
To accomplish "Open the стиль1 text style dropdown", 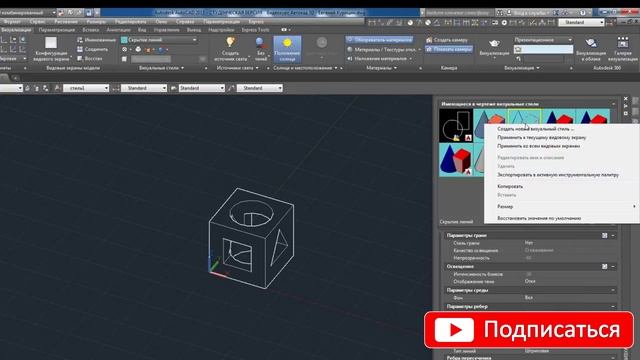I will coord(86,88).
